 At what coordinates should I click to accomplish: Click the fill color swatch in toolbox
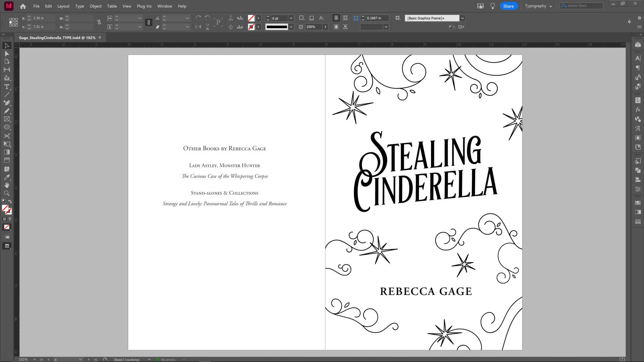[x=5, y=208]
